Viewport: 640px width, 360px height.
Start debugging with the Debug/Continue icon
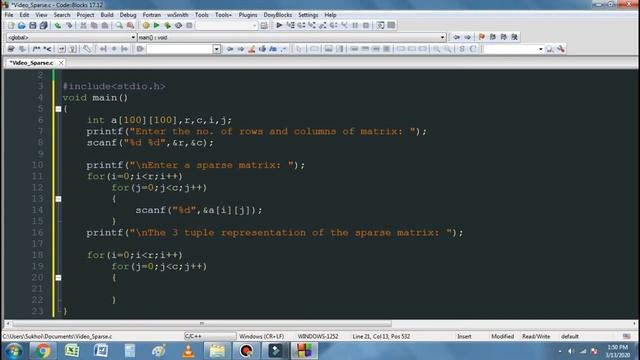click(279, 25)
